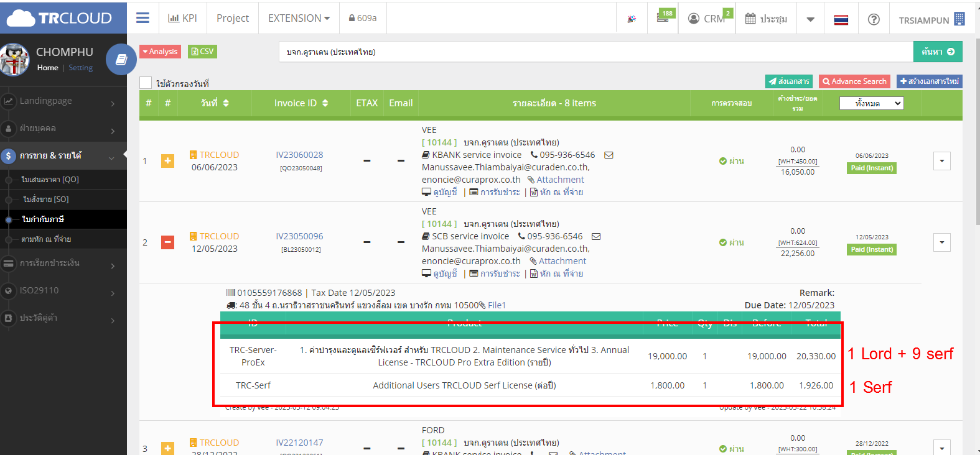This screenshot has width=980, height=455.
Task: Expand the top bar caret dropdown
Action: [810, 19]
